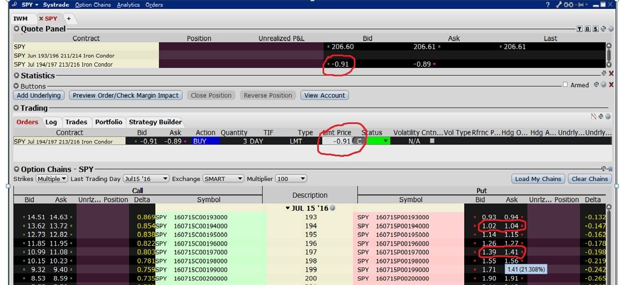Collapse the JUL 15 '16 expiry group
This screenshot has height=285, width=644.
[x=288, y=208]
